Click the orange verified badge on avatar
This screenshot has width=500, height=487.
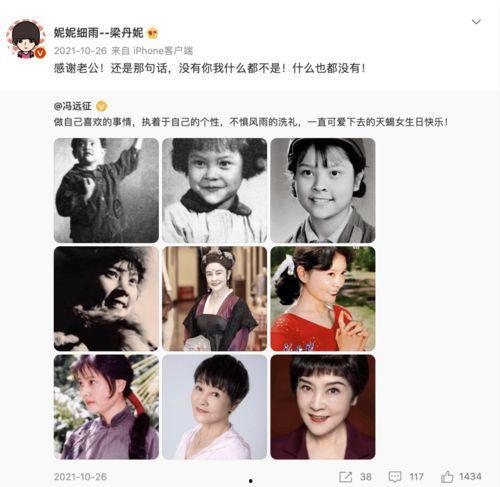[x=40, y=52]
